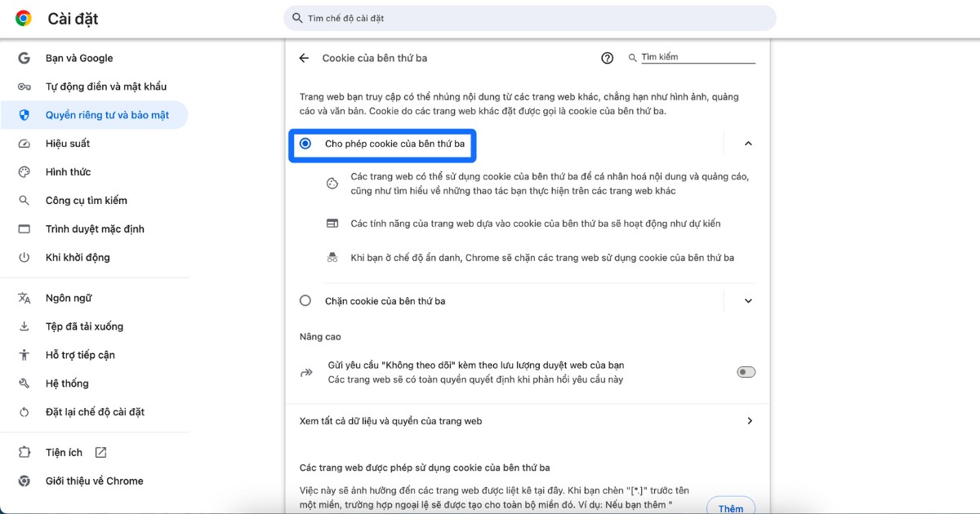Expand the 'Chặn cookie của bên thứ ba' section
980x514 pixels.
click(x=748, y=300)
